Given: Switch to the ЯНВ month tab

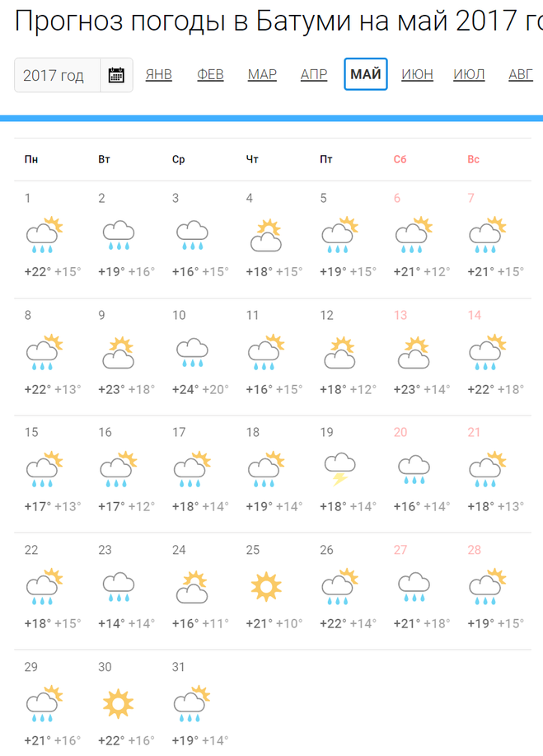Looking at the screenshot, I should (x=159, y=75).
